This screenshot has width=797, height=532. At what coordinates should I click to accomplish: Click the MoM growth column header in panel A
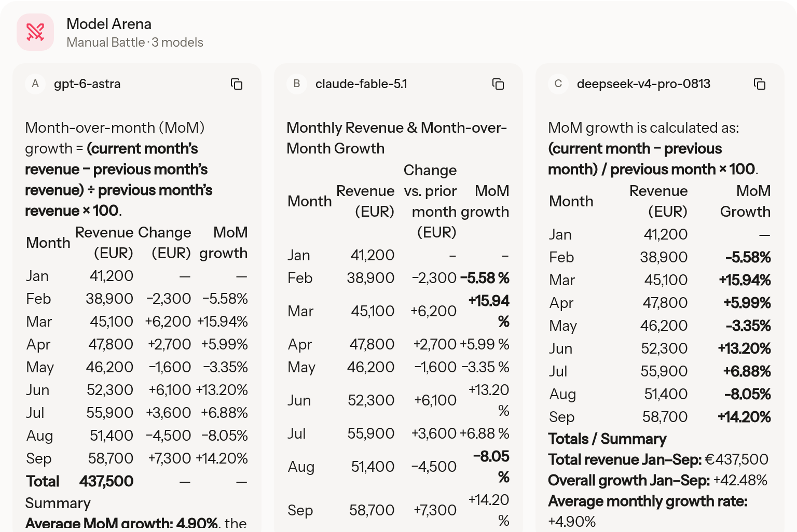(x=223, y=243)
